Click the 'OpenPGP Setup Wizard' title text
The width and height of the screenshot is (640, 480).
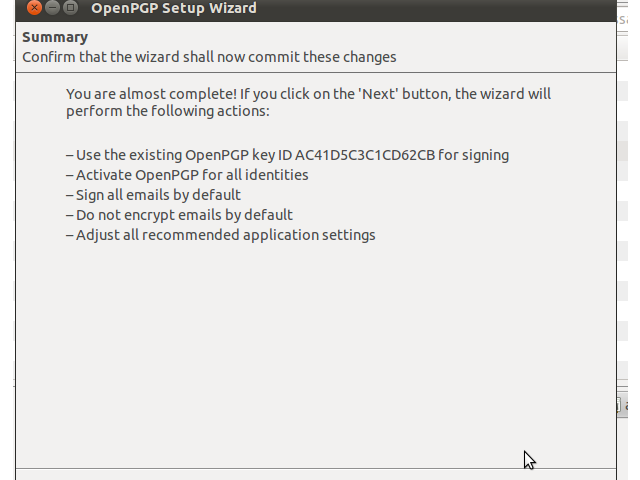click(x=174, y=8)
